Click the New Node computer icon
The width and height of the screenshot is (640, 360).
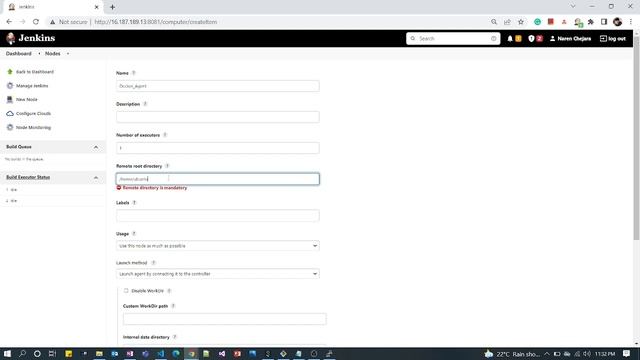[10, 100]
